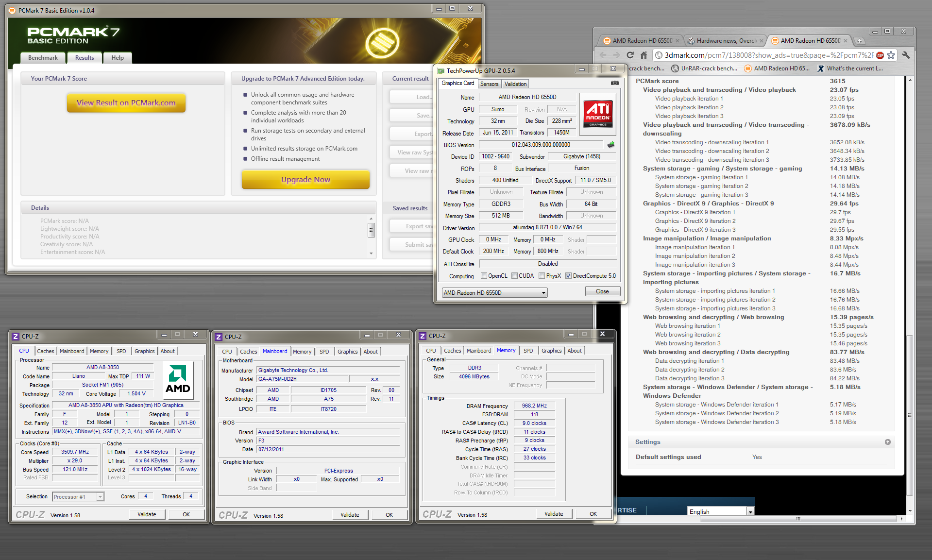This screenshot has height=560, width=932.
Task: Enable the CUDA checkbox in GPU-Z
Action: (514, 276)
